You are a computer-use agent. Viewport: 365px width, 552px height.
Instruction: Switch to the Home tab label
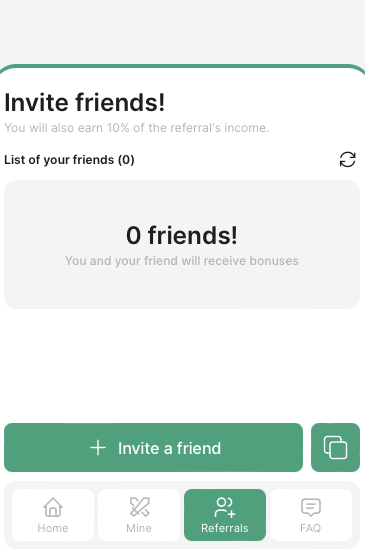pos(53,528)
